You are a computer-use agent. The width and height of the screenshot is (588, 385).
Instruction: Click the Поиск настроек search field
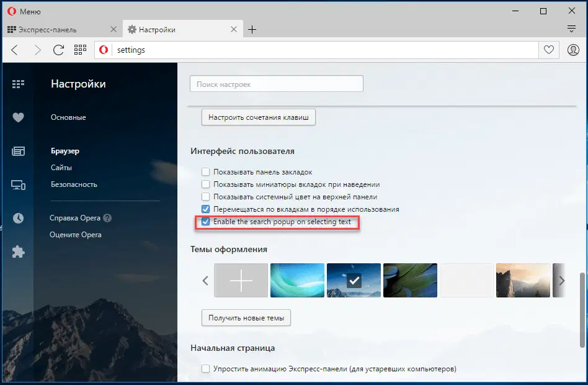click(277, 84)
